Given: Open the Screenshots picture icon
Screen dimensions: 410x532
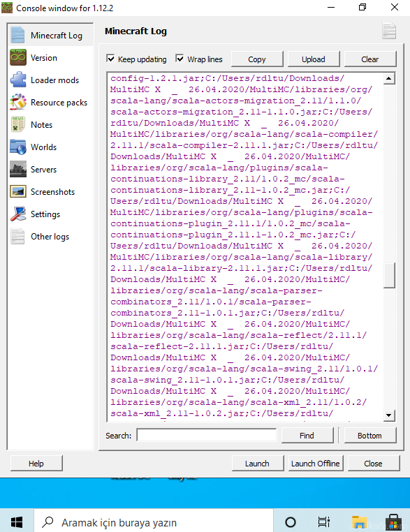Looking at the screenshot, I should tap(18, 192).
